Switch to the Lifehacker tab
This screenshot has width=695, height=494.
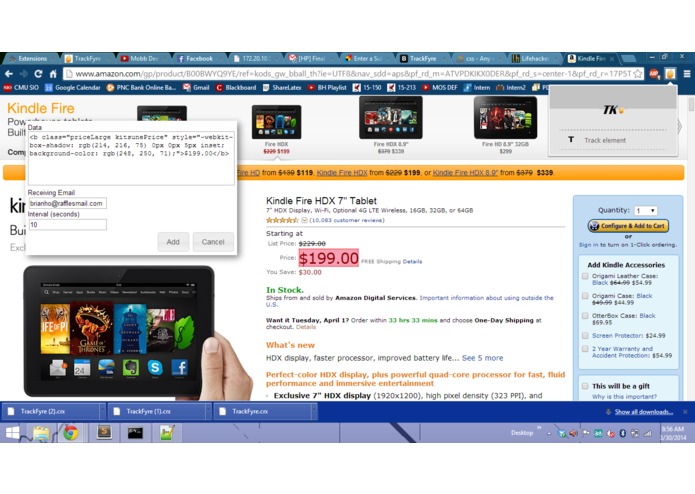point(534,58)
